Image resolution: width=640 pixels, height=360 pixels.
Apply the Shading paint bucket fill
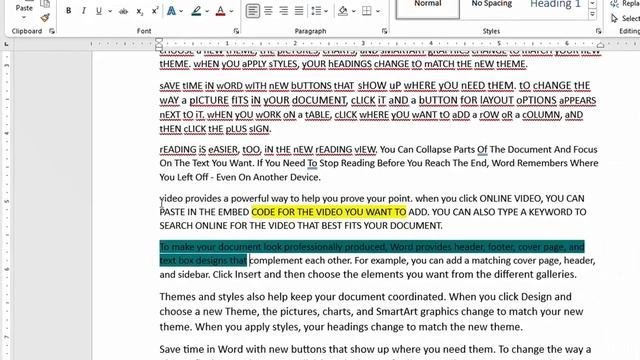coord(343,11)
